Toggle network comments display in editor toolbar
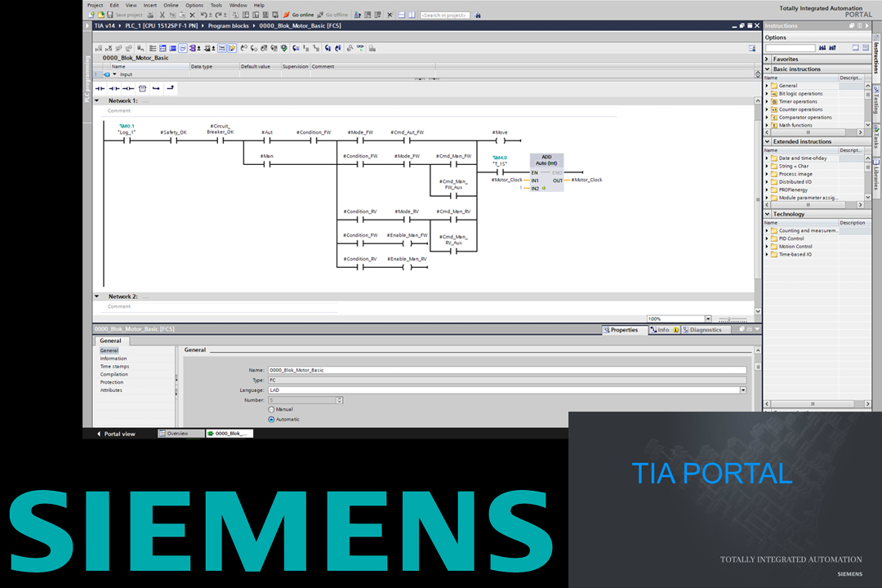 [x=221, y=48]
